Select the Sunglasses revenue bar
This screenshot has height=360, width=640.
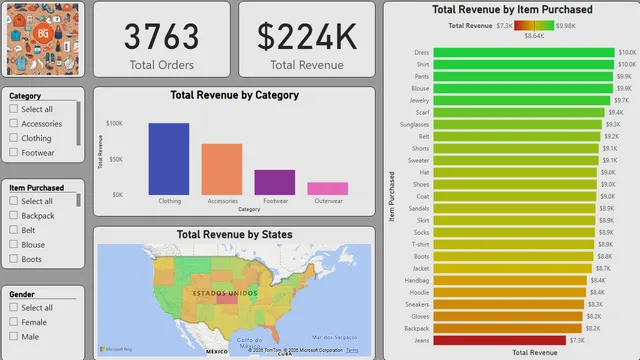point(518,124)
